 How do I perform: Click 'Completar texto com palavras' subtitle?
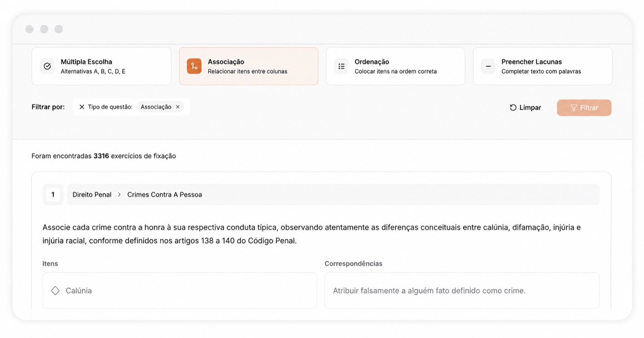[541, 71]
